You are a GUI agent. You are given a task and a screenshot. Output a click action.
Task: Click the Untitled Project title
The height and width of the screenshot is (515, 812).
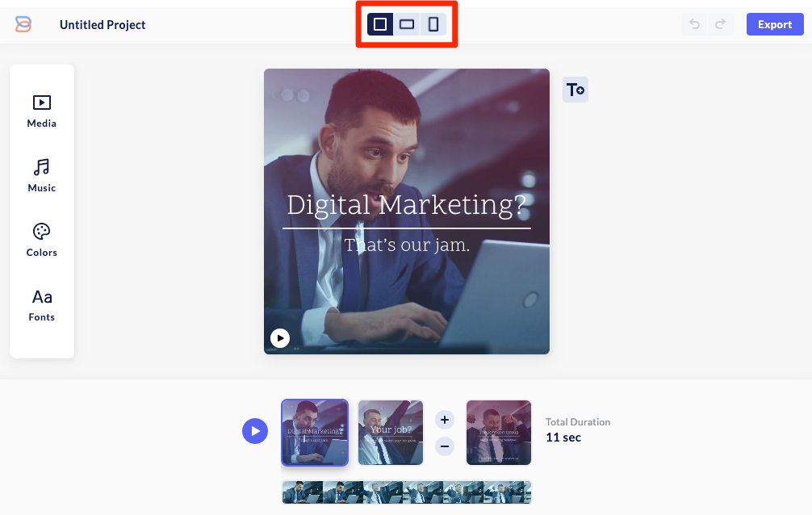103,25
